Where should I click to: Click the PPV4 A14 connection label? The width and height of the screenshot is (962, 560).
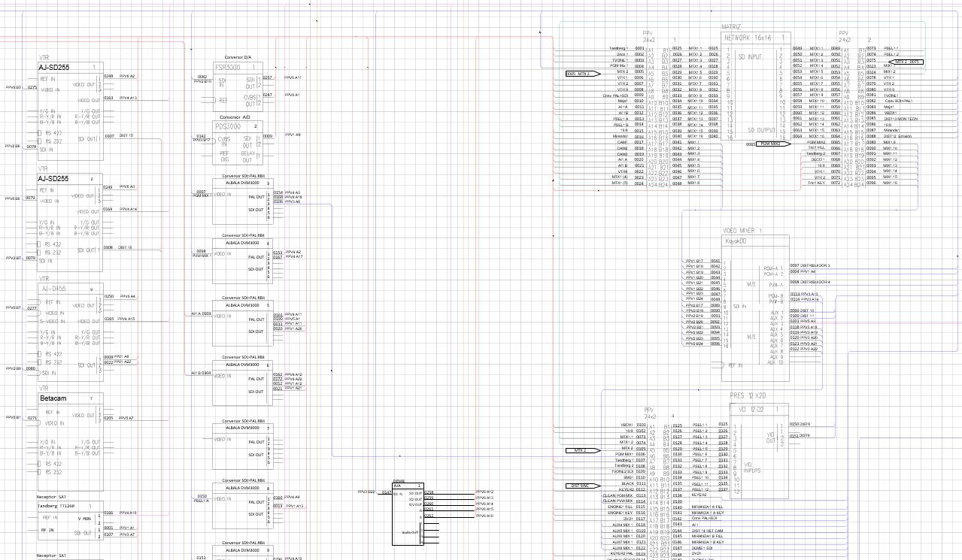pyautogui.click(x=128, y=209)
